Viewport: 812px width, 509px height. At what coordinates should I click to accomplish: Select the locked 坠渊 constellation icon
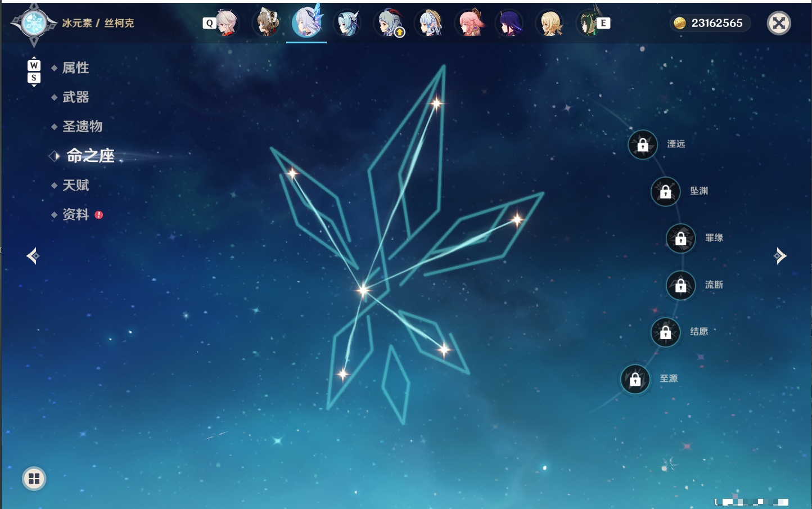[x=666, y=191]
